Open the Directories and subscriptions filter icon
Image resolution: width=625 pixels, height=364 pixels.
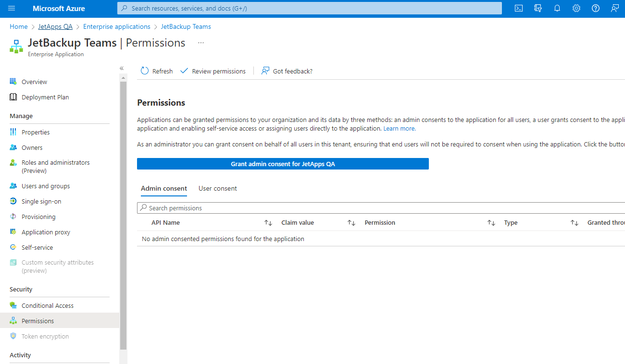point(538,8)
